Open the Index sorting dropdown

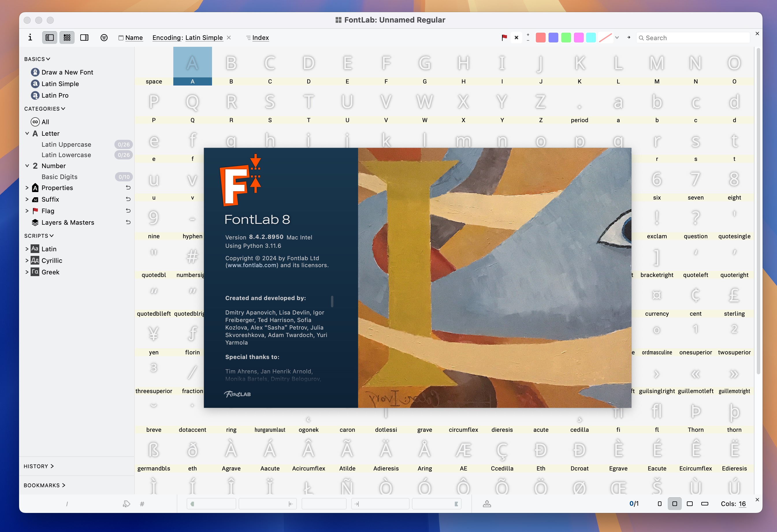[x=257, y=38]
